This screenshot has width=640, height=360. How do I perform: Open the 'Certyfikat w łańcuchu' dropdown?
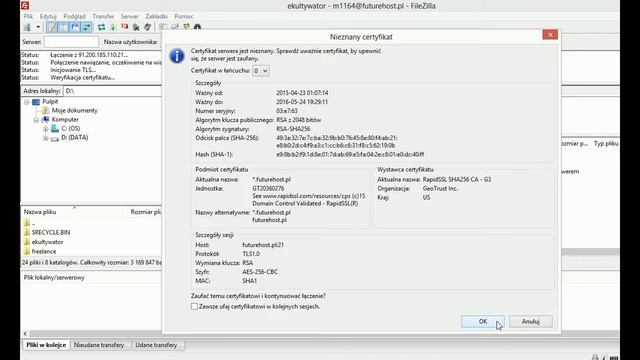(x=260, y=71)
